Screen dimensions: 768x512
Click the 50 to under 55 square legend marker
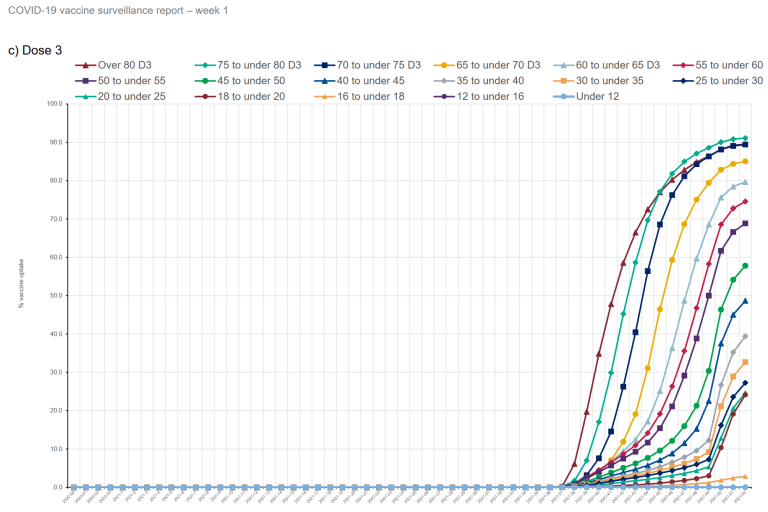[x=87, y=81]
